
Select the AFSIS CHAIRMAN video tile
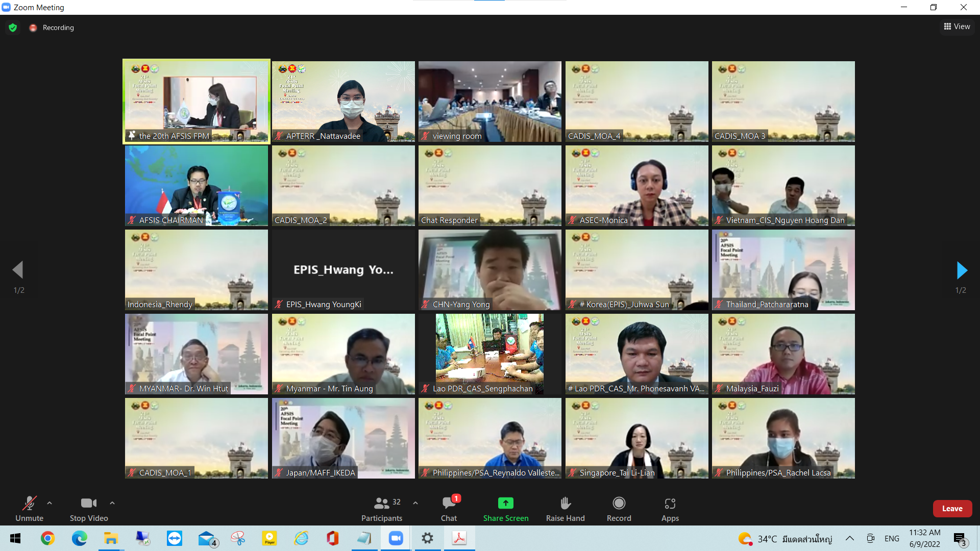tap(197, 186)
